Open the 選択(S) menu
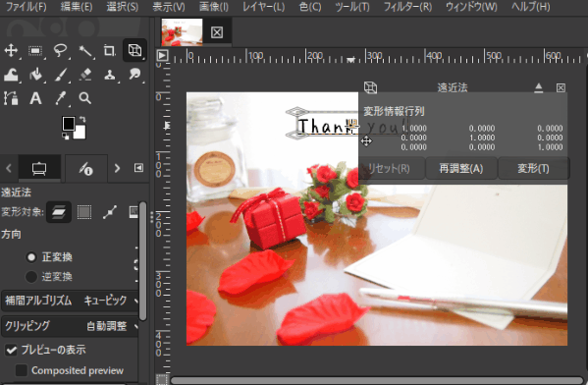Viewport: 588px width, 385px height. pyautogui.click(x=123, y=7)
